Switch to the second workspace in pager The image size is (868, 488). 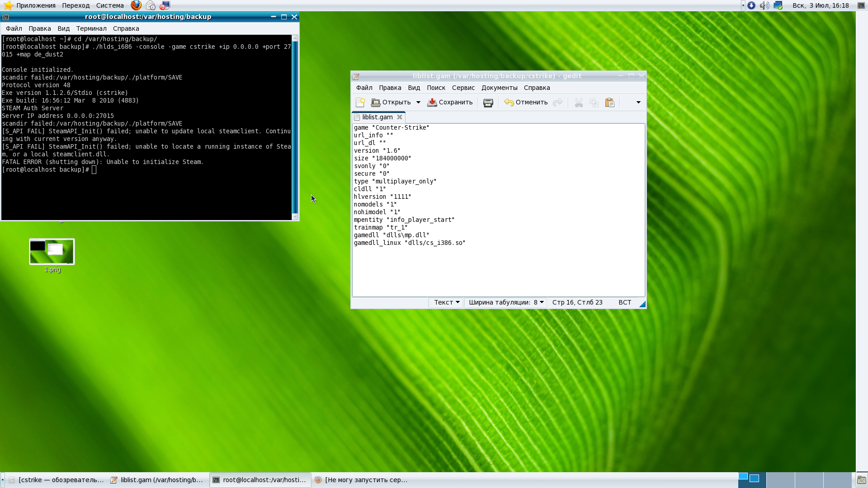[x=780, y=480]
